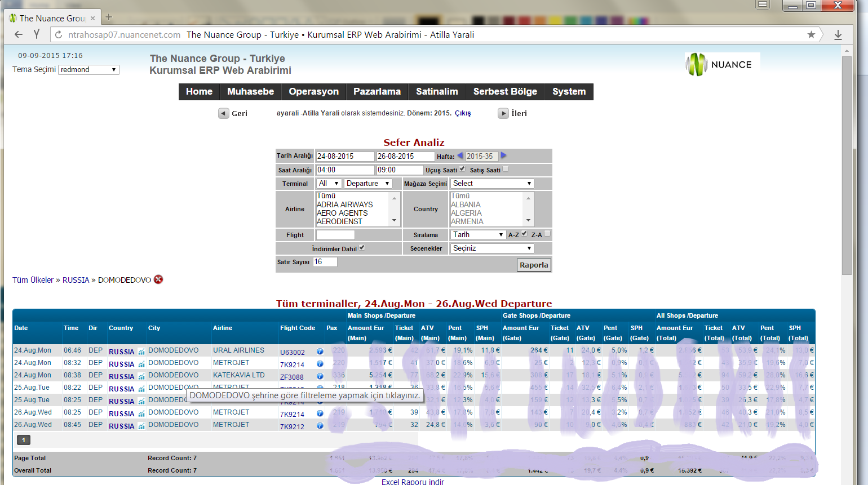Open info icon for flight U63002
This screenshot has height=485, width=868.
[320, 351]
